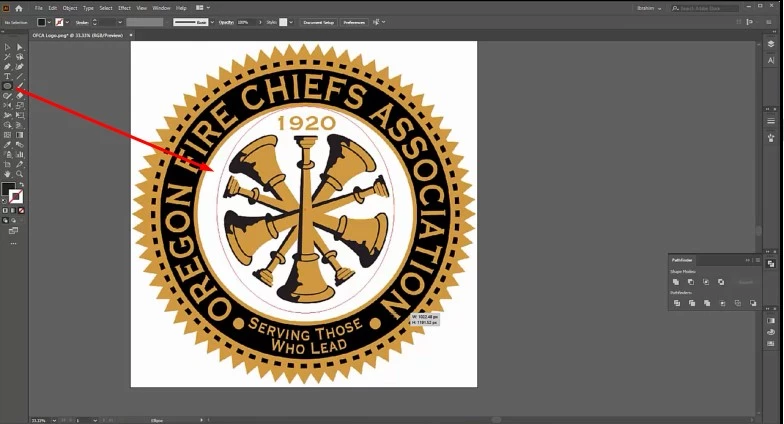Swap fill and stroke colors
Image resolution: width=784 pixels, height=424 pixels.
tap(22, 185)
